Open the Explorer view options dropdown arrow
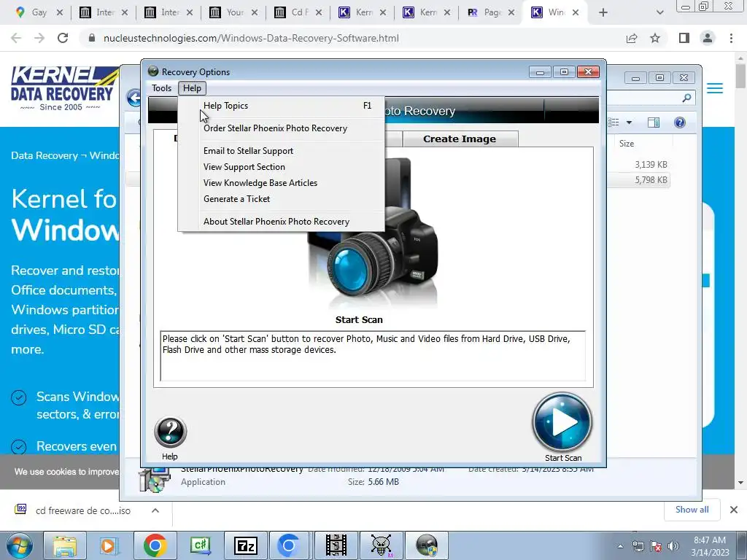This screenshot has height=560, width=747. (629, 122)
